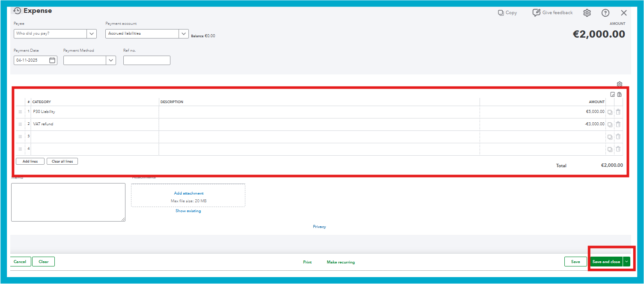Grab the drag handle of line 3
The width and height of the screenshot is (644, 284).
20,137
